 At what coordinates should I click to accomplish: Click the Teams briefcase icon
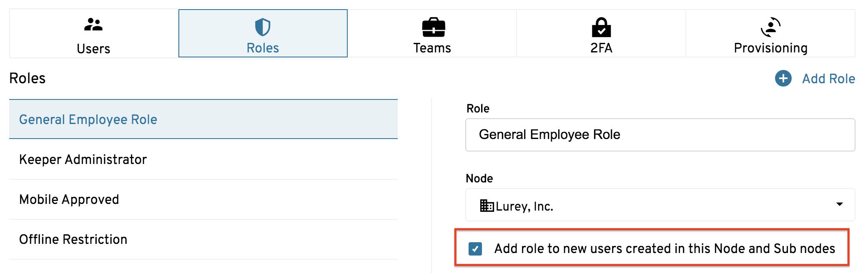(x=434, y=27)
